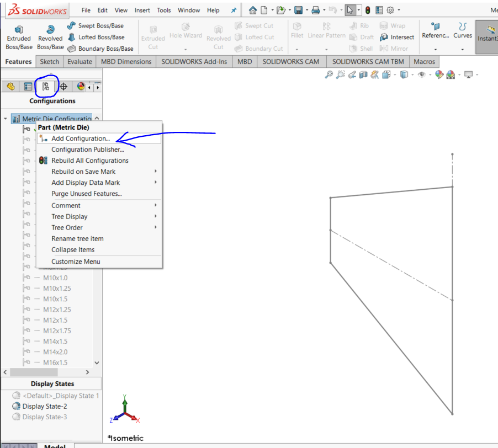498x448 pixels.
Task: Activate Display State-3
Action: pos(40,417)
